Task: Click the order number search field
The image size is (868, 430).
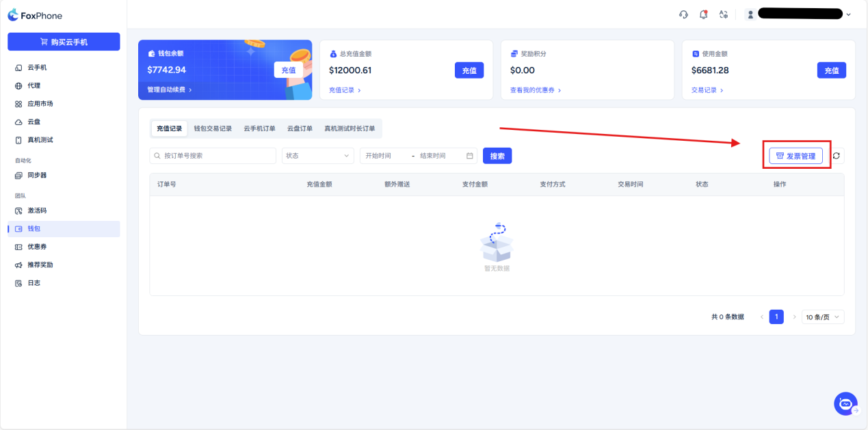Action: pyautogui.click(x=213, y=156)
